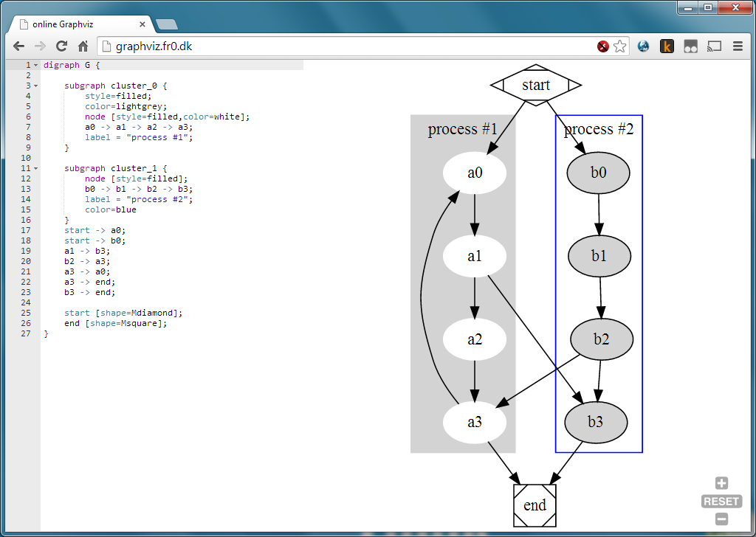Open the orange k extension icon
The height and width of the screenshot is (537, 756).
[667, 46]
